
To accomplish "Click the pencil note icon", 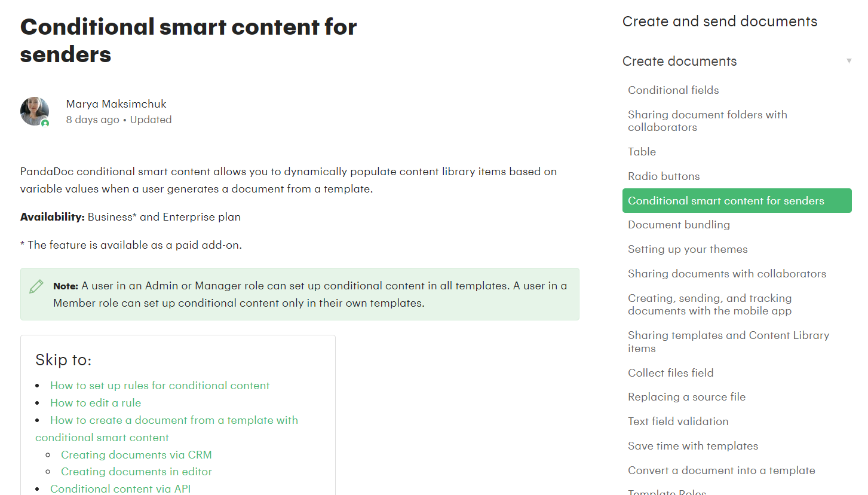I will (x=36, y=286).
